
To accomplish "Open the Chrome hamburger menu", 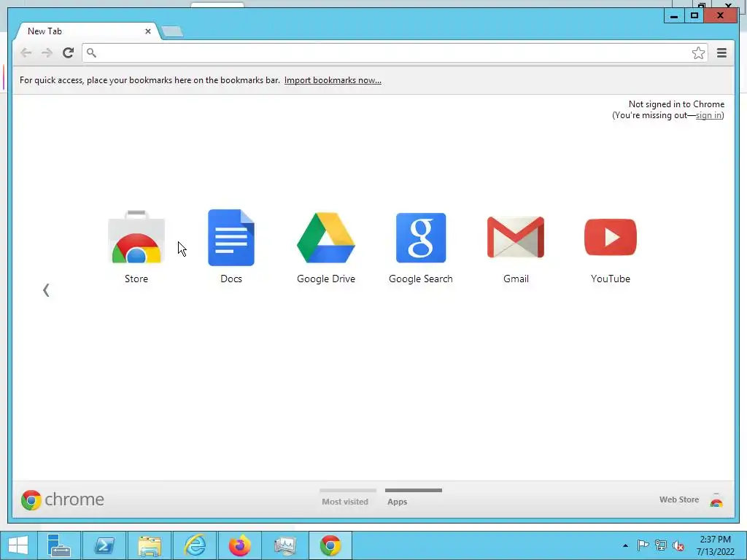I will pyautogui.click(x=721, y=52).
